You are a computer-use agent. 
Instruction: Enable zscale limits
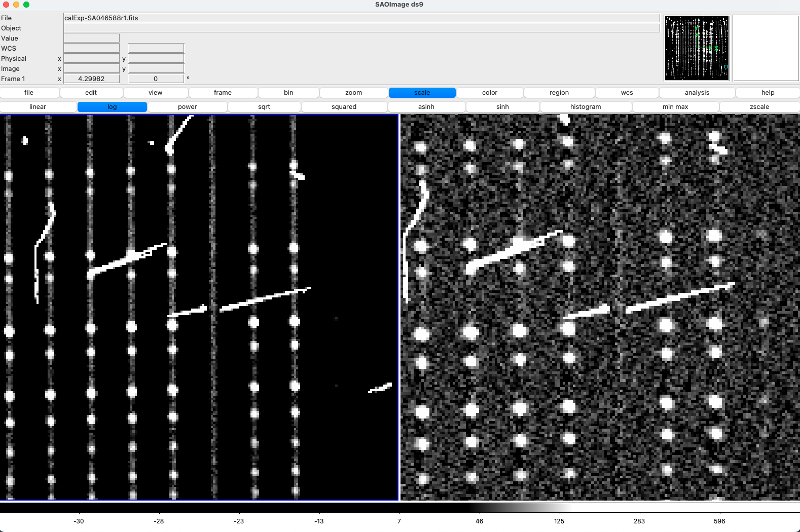759,107
